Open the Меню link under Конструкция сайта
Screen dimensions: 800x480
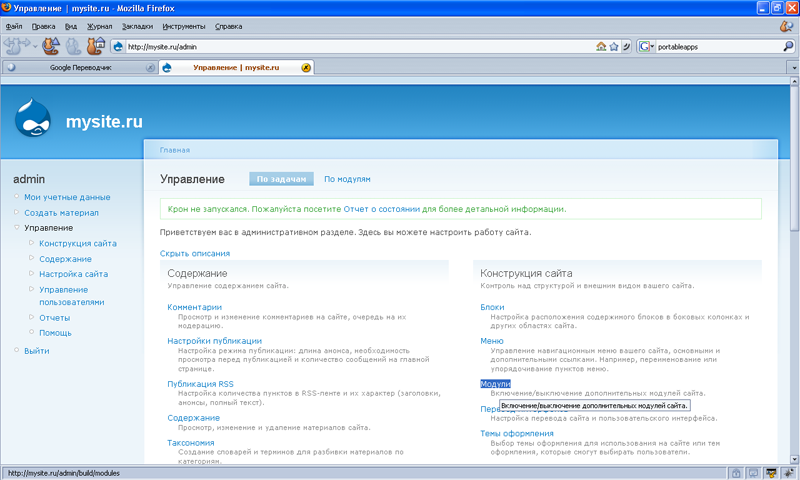[491, 341]
